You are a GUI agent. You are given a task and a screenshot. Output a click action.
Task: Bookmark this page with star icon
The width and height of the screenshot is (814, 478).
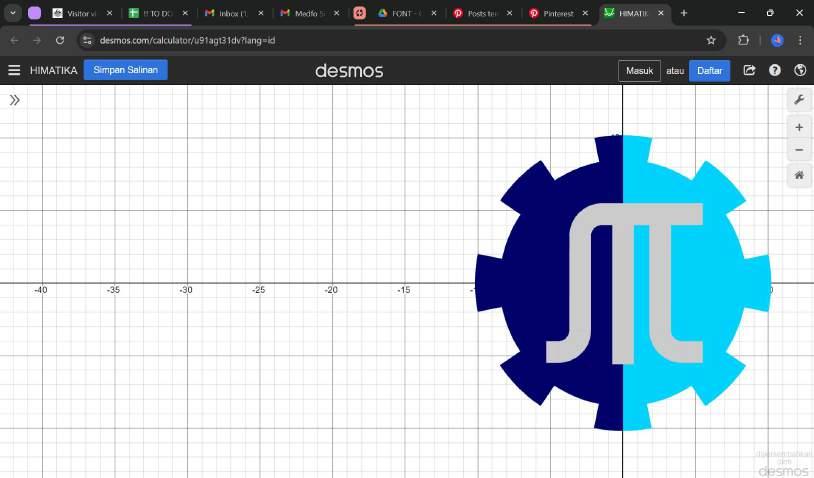711,40
